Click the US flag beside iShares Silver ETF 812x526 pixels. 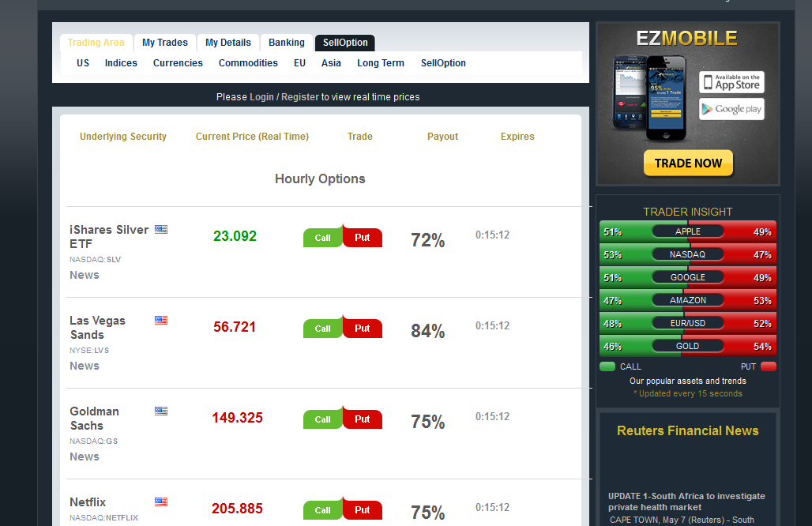pos(161,229)
